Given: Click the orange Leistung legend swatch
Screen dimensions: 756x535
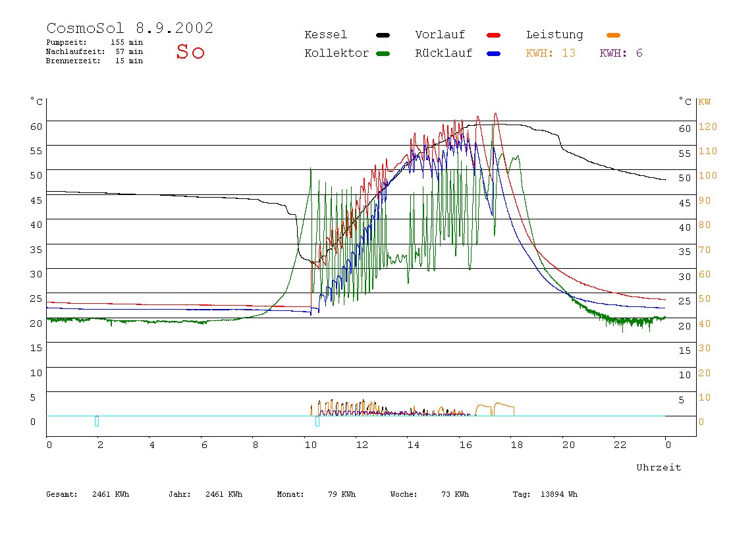Looking at the screenshot, I should tap(613, 35).
